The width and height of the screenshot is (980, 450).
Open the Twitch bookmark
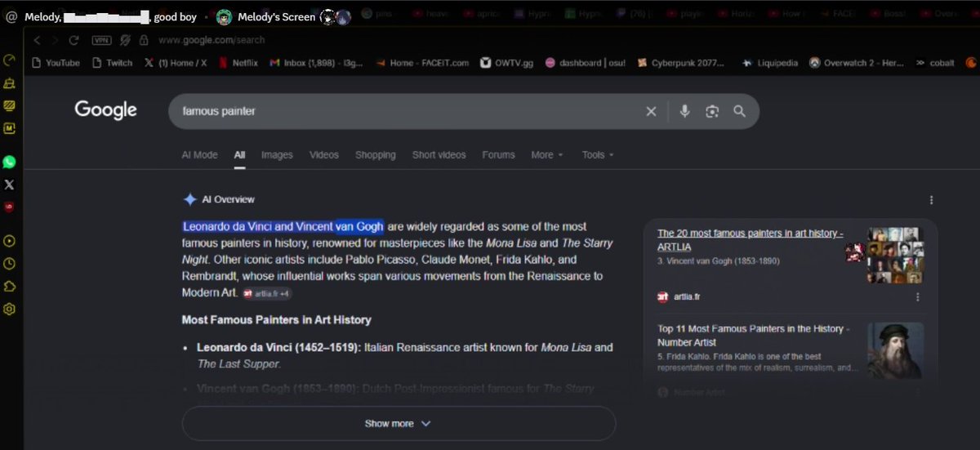(112, 63)
